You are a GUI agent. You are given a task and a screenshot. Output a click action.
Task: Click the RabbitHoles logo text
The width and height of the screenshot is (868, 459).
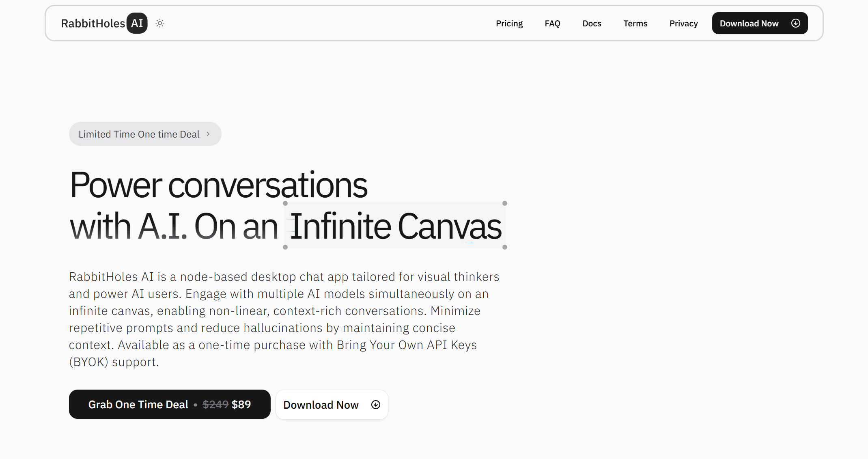pyautogui.click(x=93, y=23)
